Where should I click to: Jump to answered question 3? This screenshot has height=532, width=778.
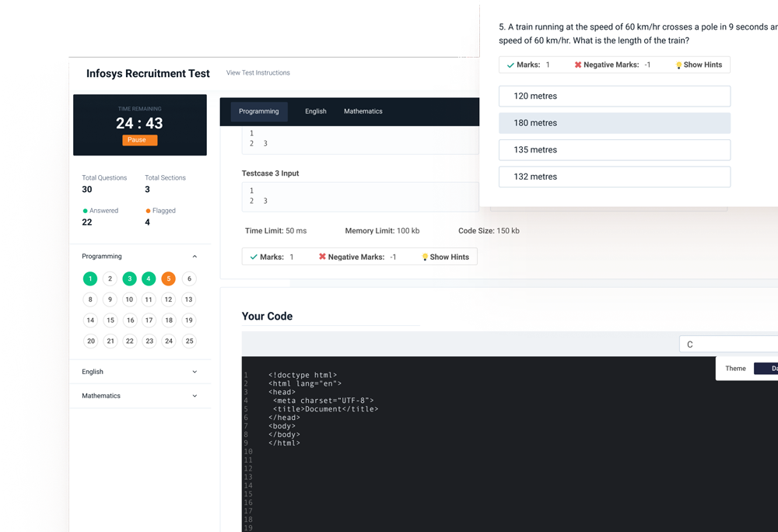129,278
